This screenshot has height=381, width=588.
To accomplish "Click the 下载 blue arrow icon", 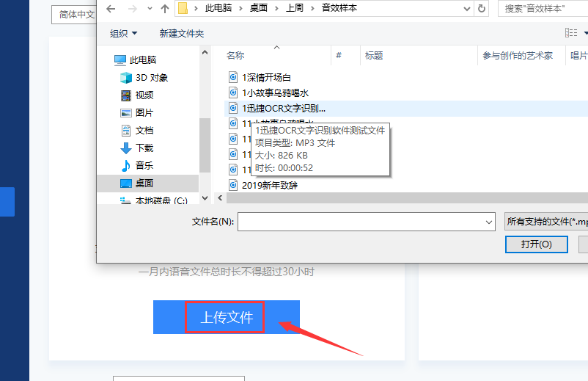I will click(126, 148).
